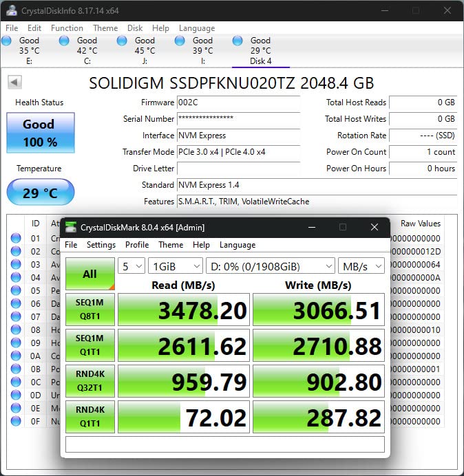The image size is (464, 476).
Task: Click the 29 °C temperature button
Action: (x=41, y=193)
